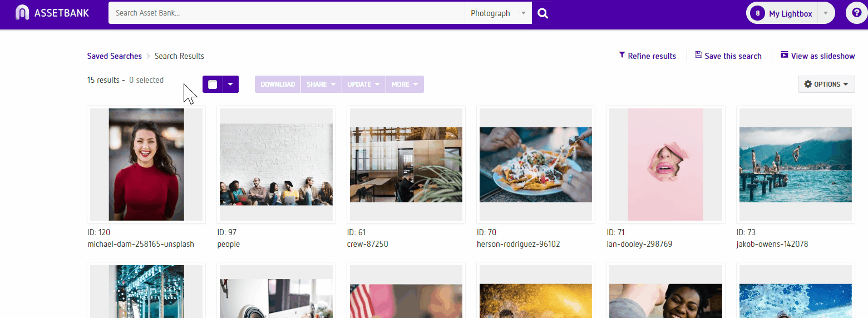
Task: Click the ian-dooley-298769 title
Action: tap(639, 244)
